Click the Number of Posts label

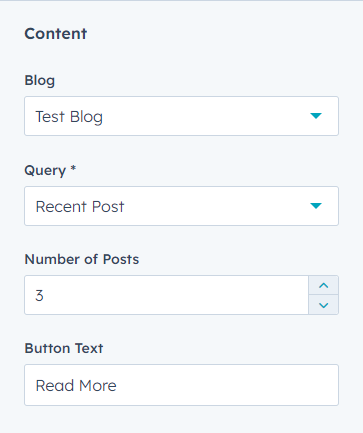tap(82, 259)
